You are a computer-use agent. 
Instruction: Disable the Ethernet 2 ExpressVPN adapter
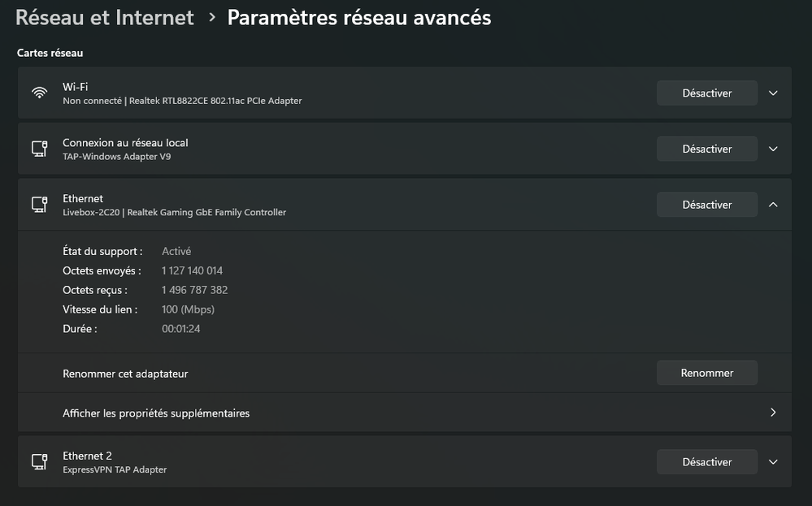pos(706,462)
